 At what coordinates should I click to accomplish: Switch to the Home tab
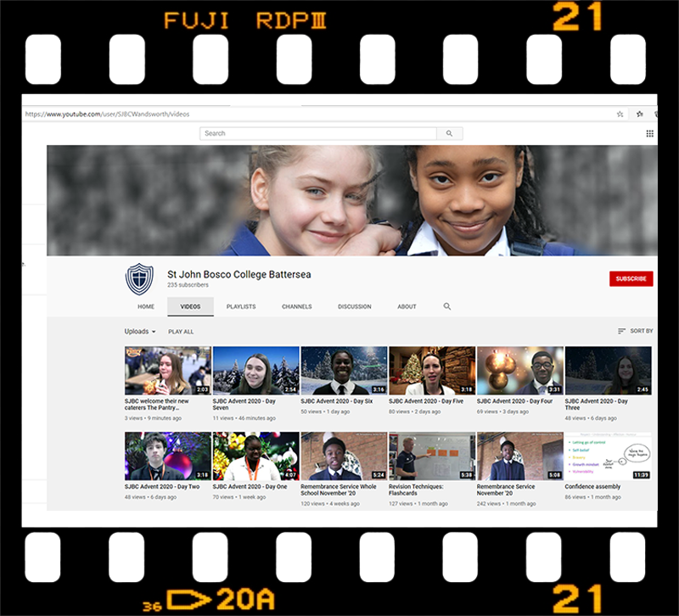[146, 306]
